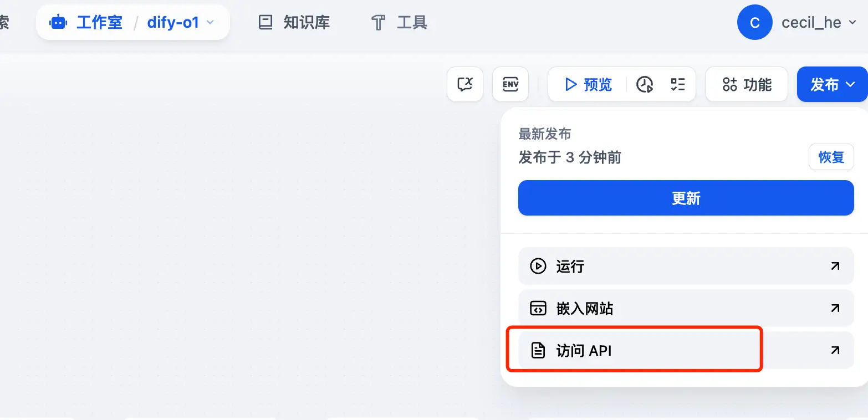Viewport: 868px width, 420px height.
Task: Open the environment variables (ENV) panel
Action: click(510, 84)
